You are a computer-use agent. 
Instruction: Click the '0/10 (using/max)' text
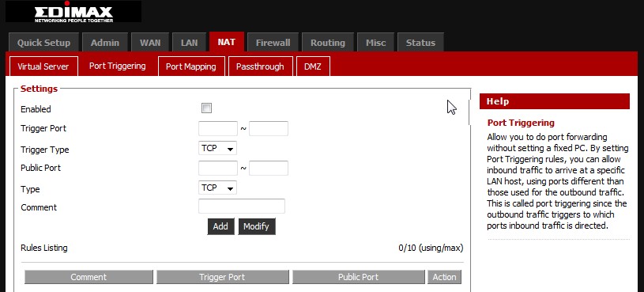(x=431, y=248)
